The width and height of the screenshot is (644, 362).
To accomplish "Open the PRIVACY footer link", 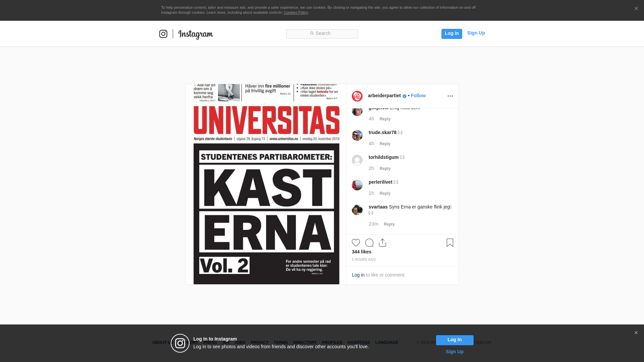I will (x=260, y=343).
